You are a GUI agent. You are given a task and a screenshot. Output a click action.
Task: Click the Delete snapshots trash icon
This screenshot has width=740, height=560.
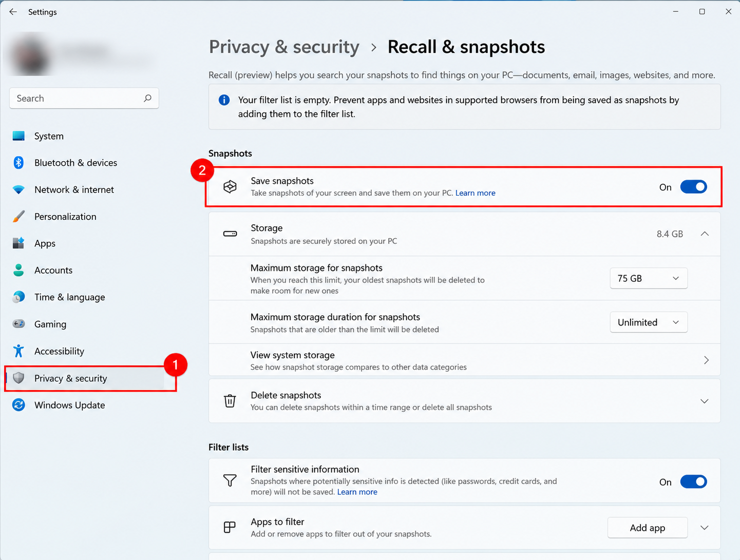pos(230,401)
